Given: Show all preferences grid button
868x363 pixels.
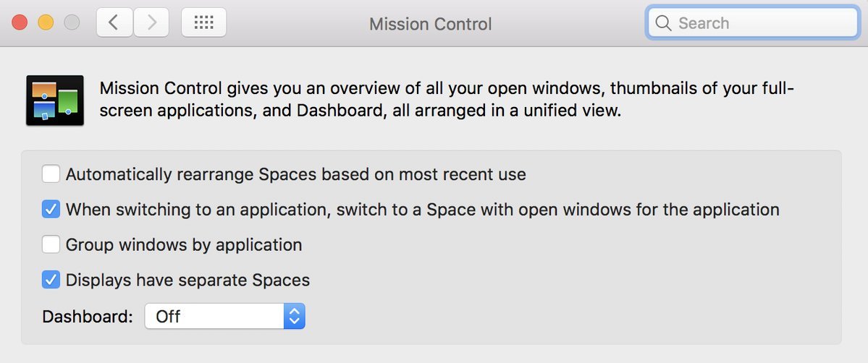Looking at the screenshot, I should pyautogui.click(x=203, y=22).
